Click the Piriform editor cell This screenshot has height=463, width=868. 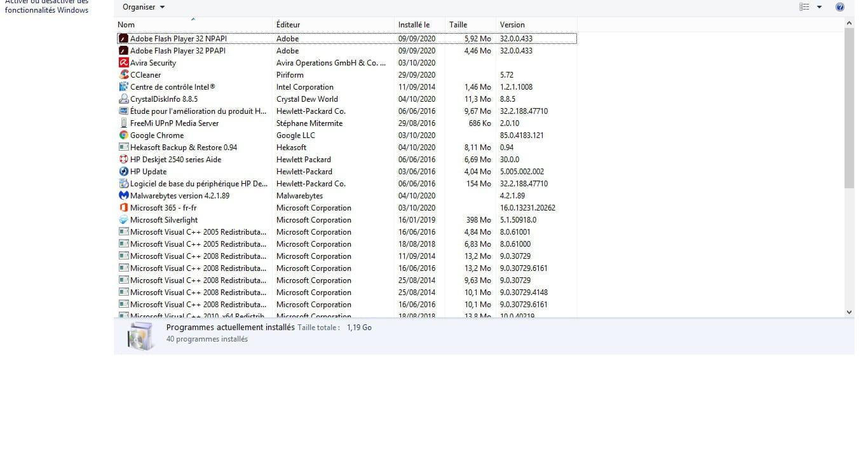tap(290, 75)
